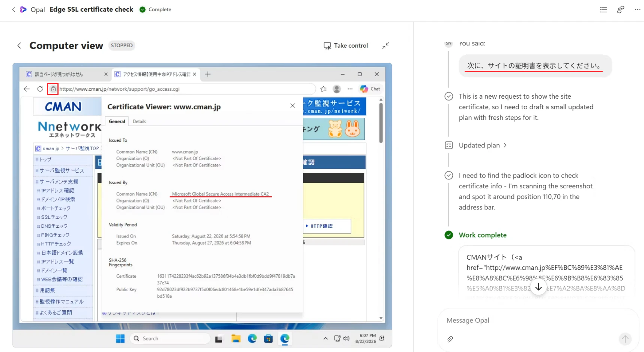This screenshot has height=352, width=644.
Task: Open PINGチェック sidebar link
Action: click(x=55, y=235)
